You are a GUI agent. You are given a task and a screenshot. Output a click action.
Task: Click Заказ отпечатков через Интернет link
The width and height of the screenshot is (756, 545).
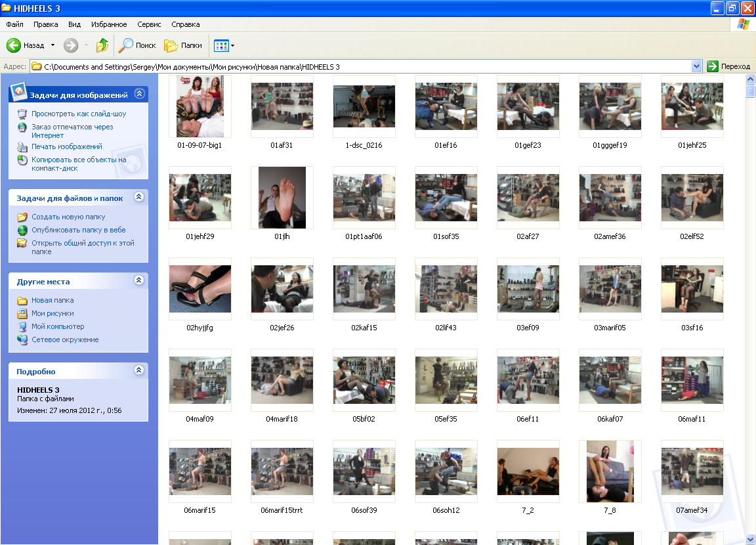click(72, 131)
